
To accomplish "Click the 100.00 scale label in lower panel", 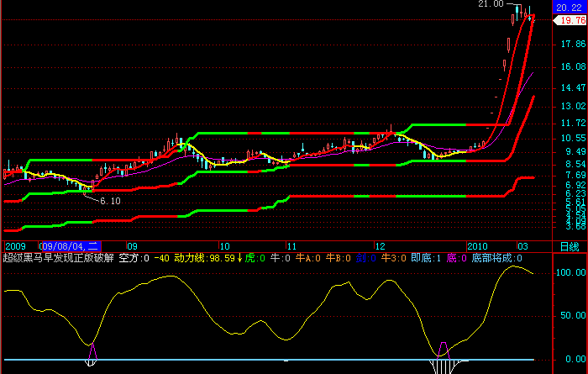I will [570, 272].
